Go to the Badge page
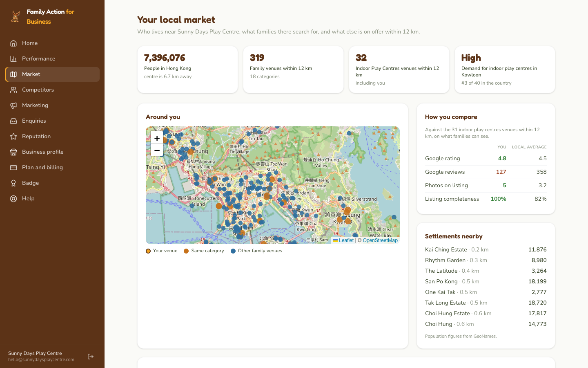588x368 pixels. [52, 183]
